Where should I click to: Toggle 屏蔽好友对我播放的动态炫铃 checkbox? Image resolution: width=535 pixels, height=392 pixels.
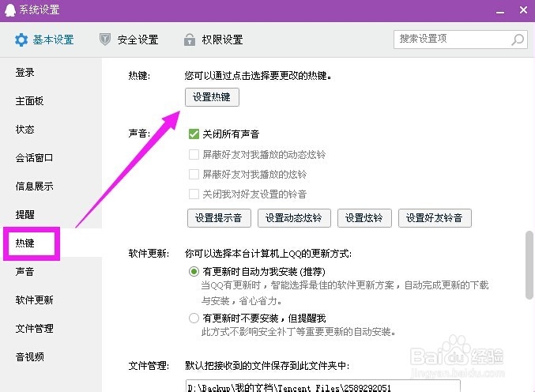(194, 155)
